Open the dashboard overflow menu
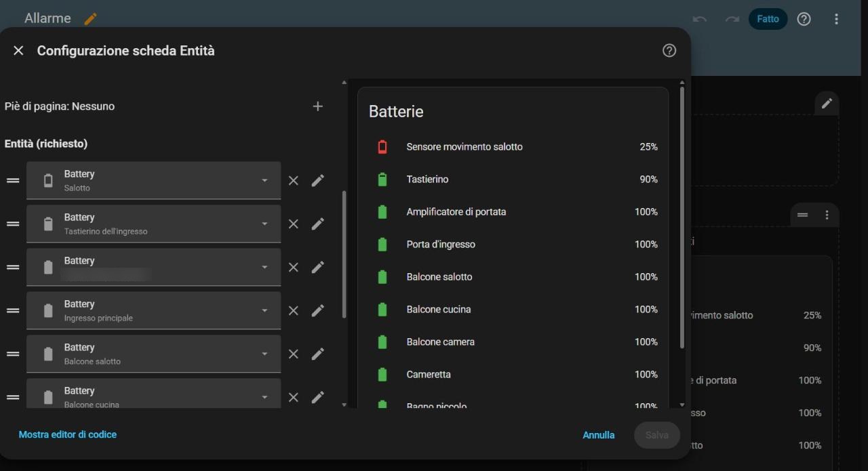Image resolution: width=868 pixels, height=471 pixels. pyautogui.click(x=836, y=19)
